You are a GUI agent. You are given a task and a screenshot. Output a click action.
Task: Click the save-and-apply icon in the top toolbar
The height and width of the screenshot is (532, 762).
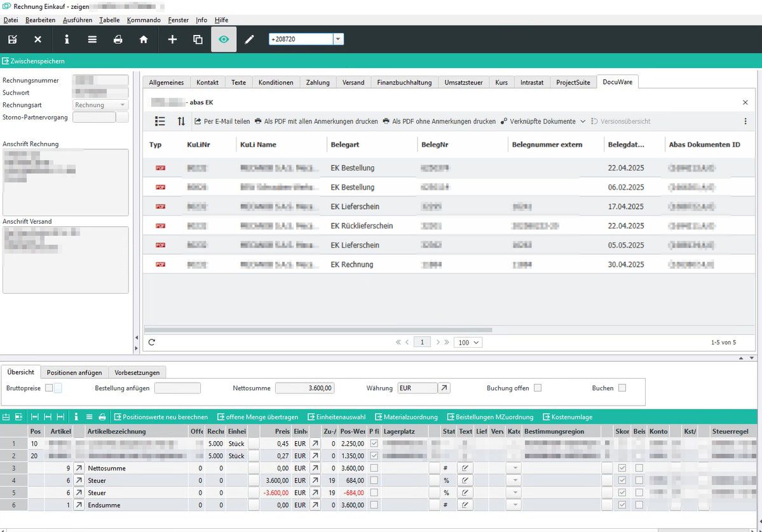[13, 39]
